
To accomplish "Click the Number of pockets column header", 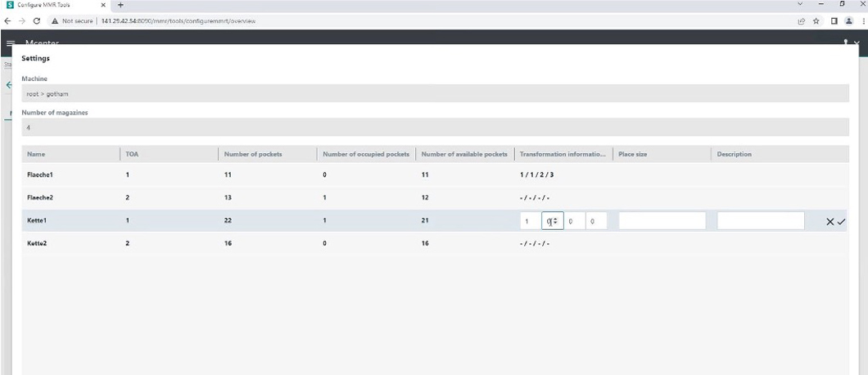I will pyautogui.click(x=253, y=154).
